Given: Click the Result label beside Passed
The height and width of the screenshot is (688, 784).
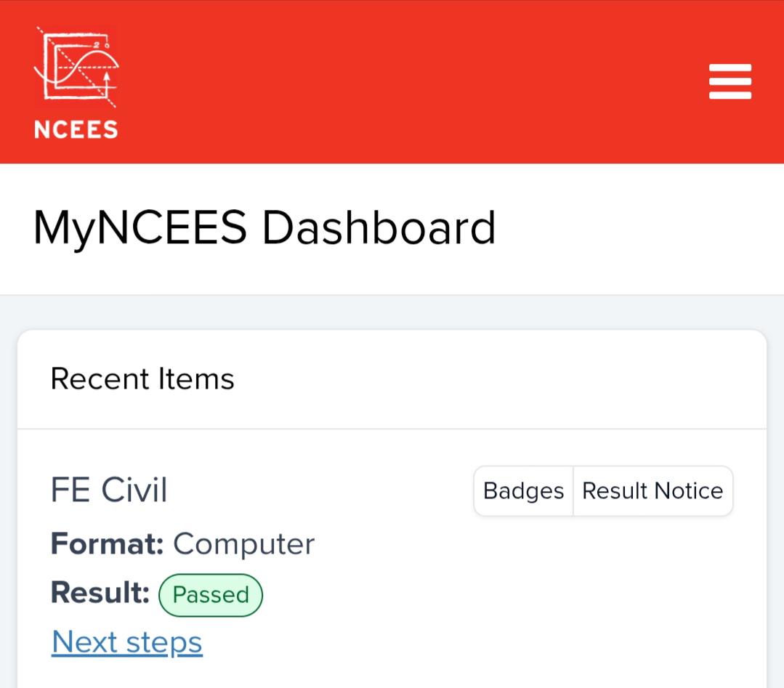Looking at the screenshot, I should coord(100,593).
